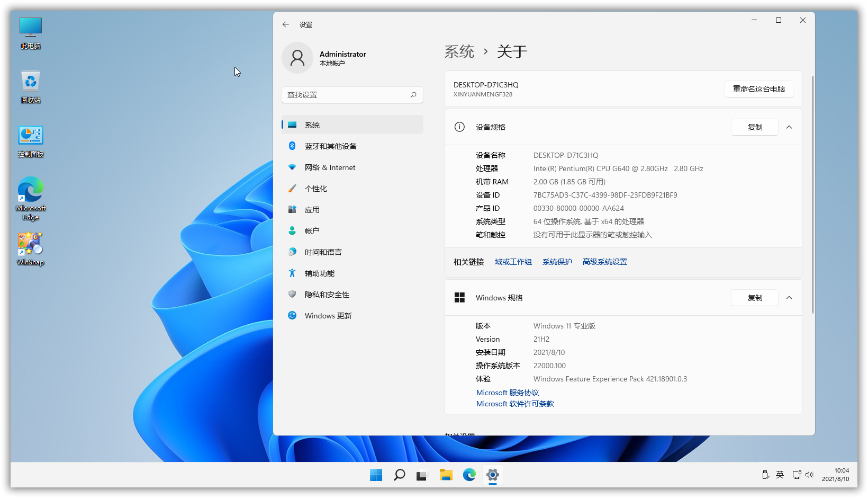Select the WinSnap desktop shortcut
Viewport: 868px width, 498px height.
[31, 248]
